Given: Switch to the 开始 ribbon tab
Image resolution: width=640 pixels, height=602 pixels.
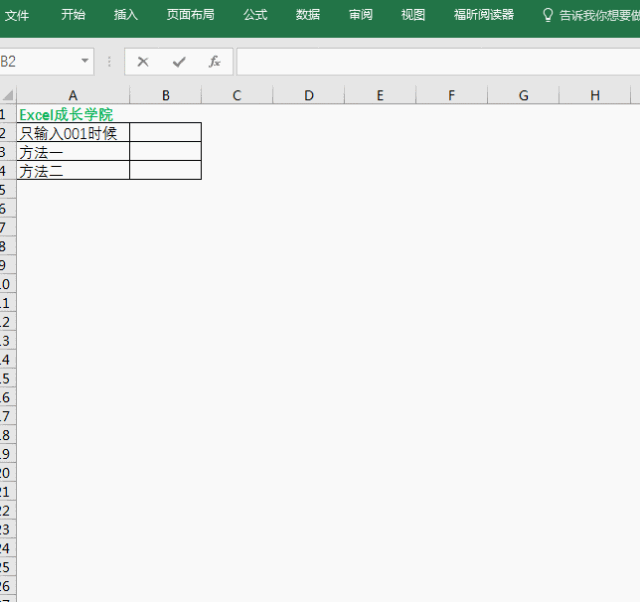Looking at the screenshot, I should [x=73, y=15].
